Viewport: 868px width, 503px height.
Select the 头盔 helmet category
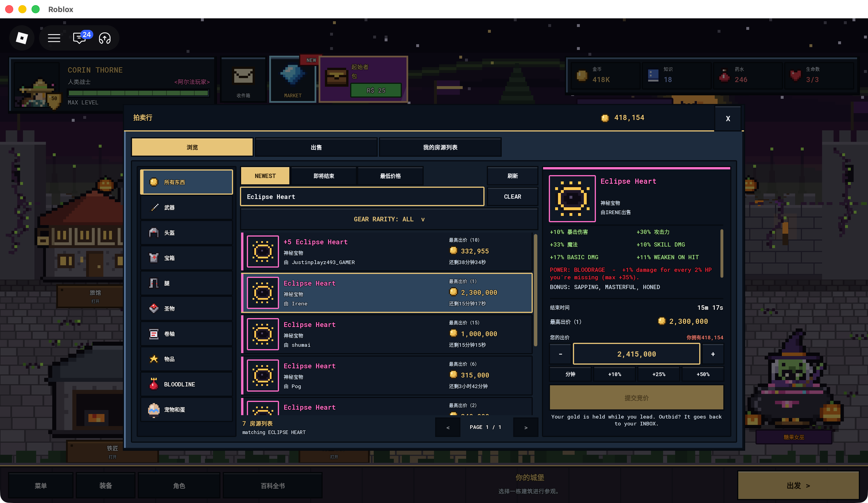(186, 233)
